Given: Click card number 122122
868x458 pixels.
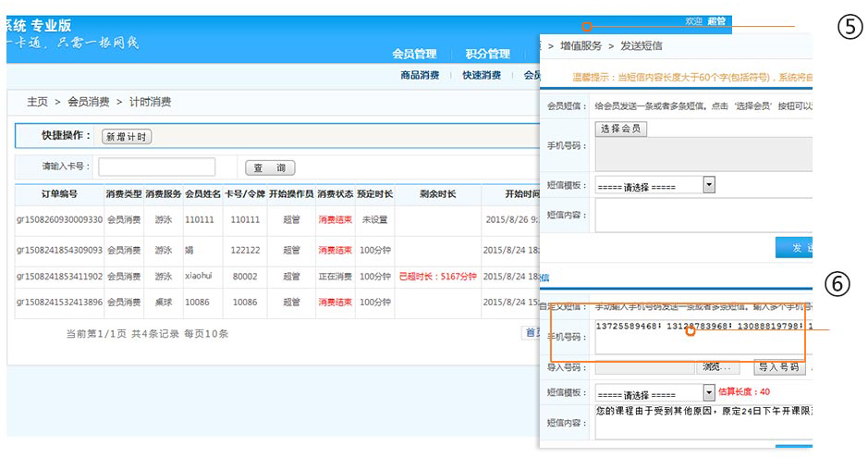Looking at the screenshot, I should pos(245,251).
